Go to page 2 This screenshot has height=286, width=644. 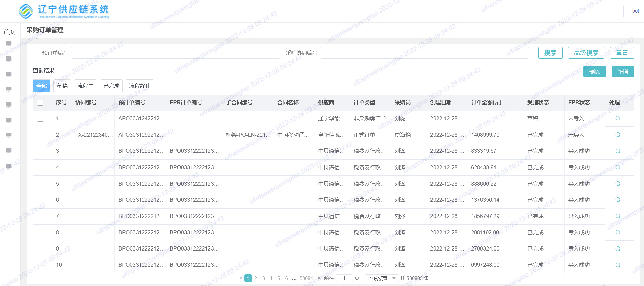(256, 278)
